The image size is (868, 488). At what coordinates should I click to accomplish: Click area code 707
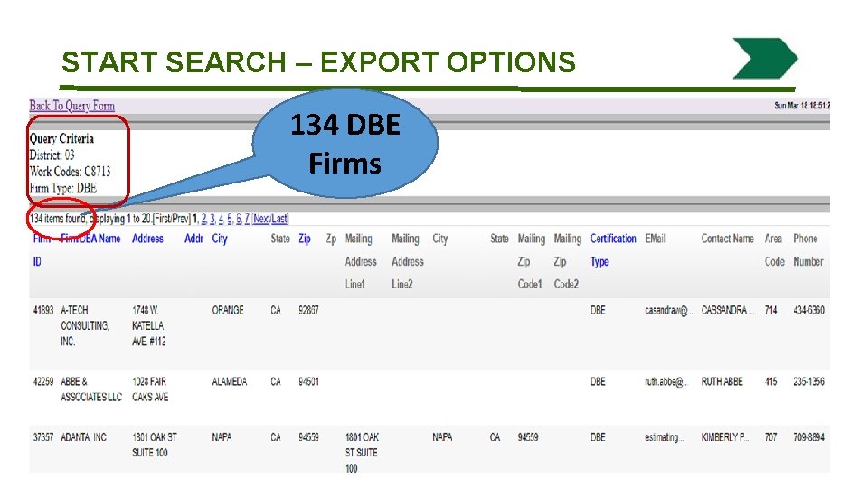coord(770,437)
